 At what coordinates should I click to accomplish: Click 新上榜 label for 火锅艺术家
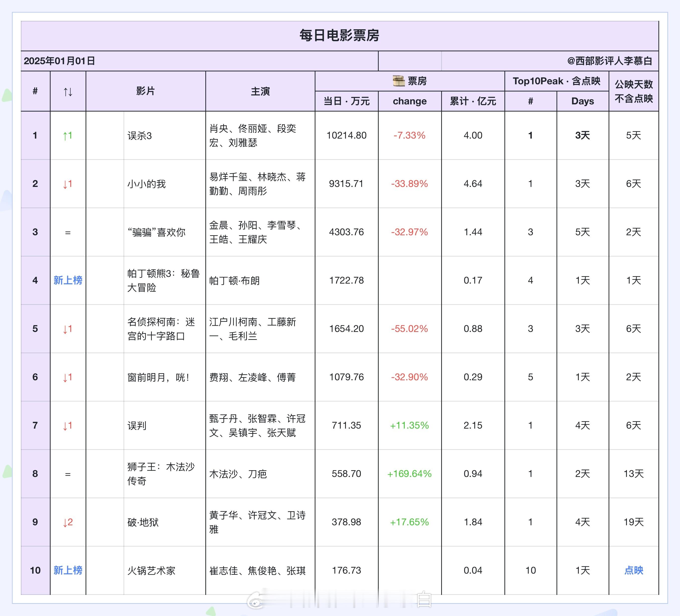click(x=68, y=570)
